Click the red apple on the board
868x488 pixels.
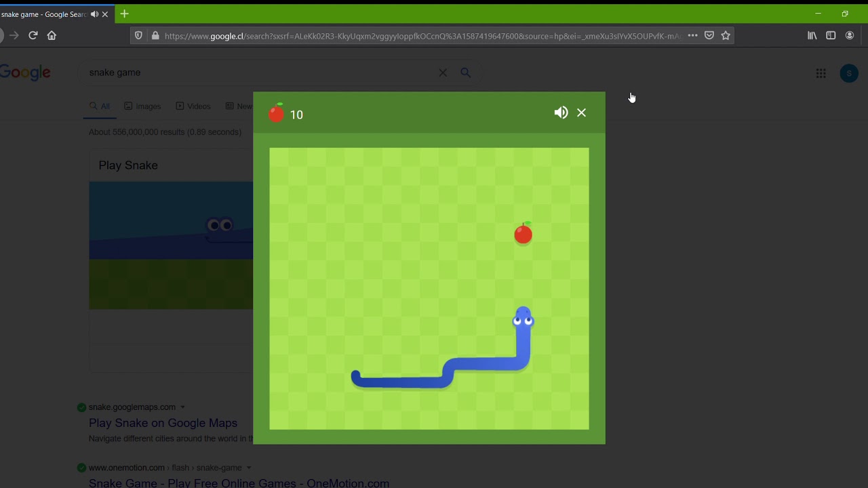(523, 233)
